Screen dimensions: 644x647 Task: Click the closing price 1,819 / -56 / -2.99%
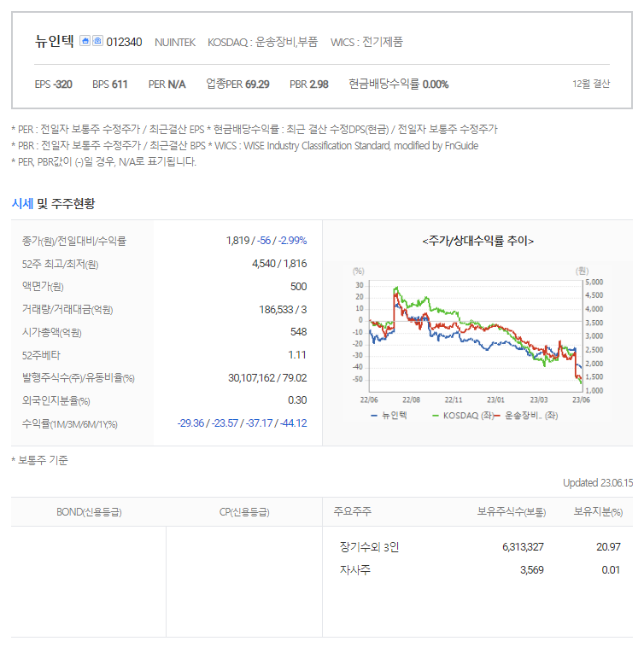266,241
